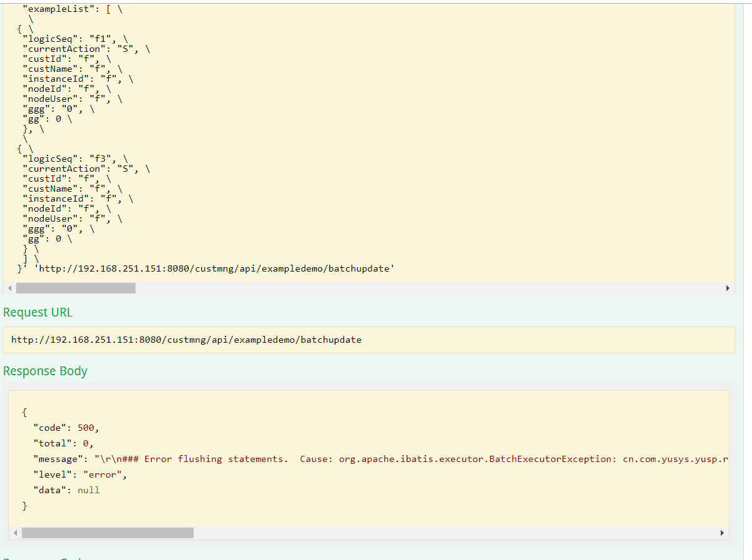Click the "exampleList" key in the curl body
This screenshot has width=752, height=560.
click(51, 9)
